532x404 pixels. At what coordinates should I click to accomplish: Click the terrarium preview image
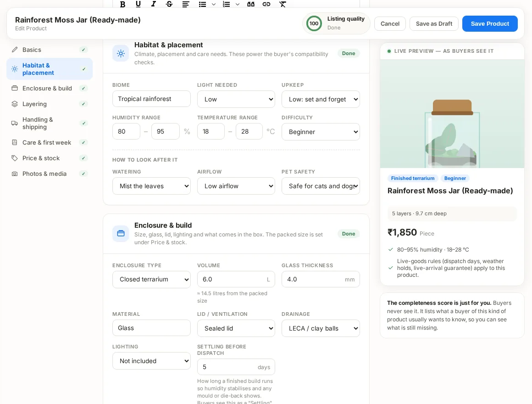[x=452, y=114]
